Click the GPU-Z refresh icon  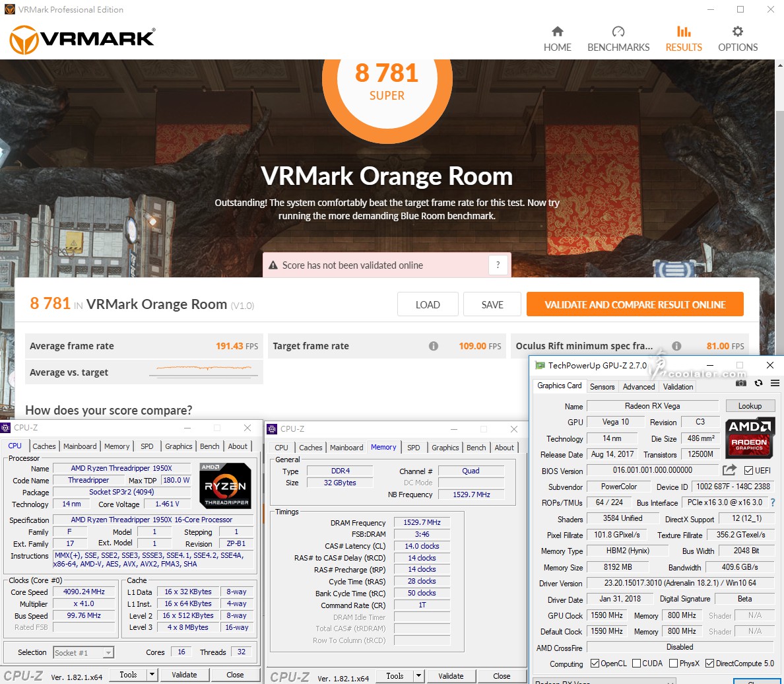pyautogui.click(x=758, y=384)
